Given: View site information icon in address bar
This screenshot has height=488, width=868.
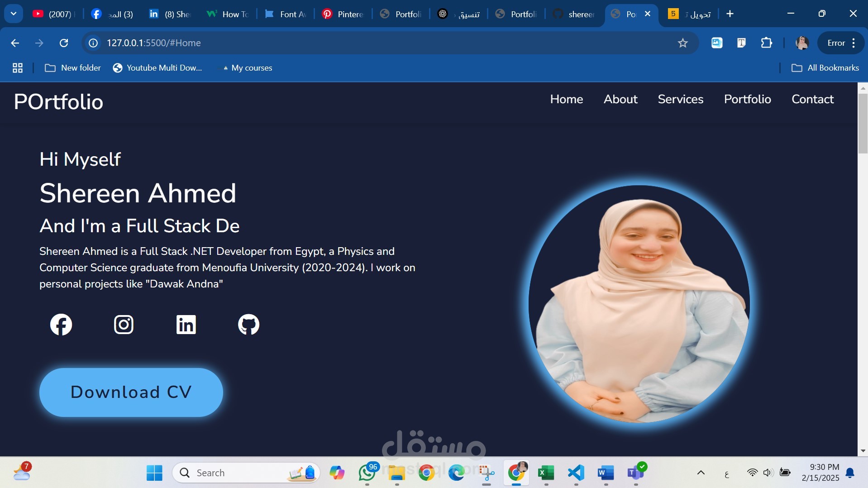Looking at the screenshot, I should [93, 43].
